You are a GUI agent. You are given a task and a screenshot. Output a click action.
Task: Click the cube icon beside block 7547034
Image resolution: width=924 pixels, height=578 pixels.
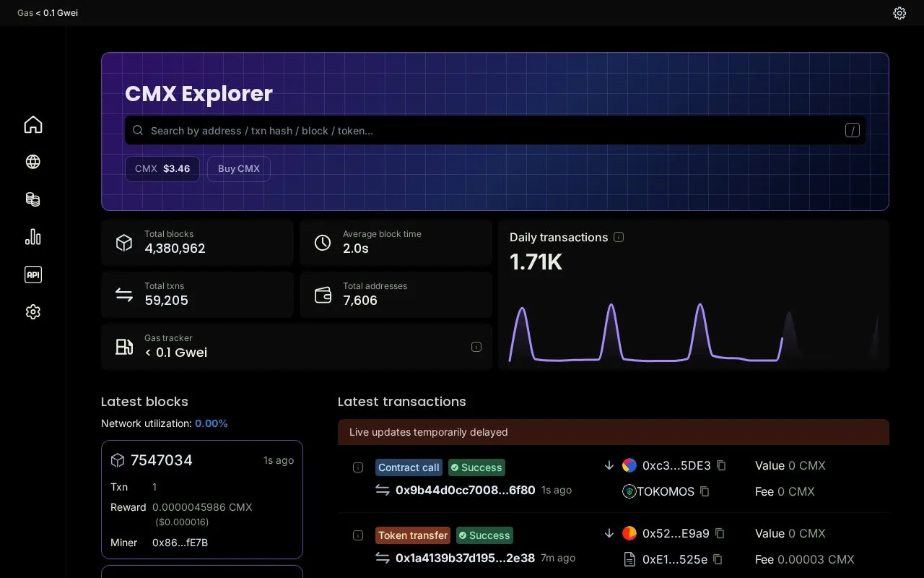click(x=118, y=460)
